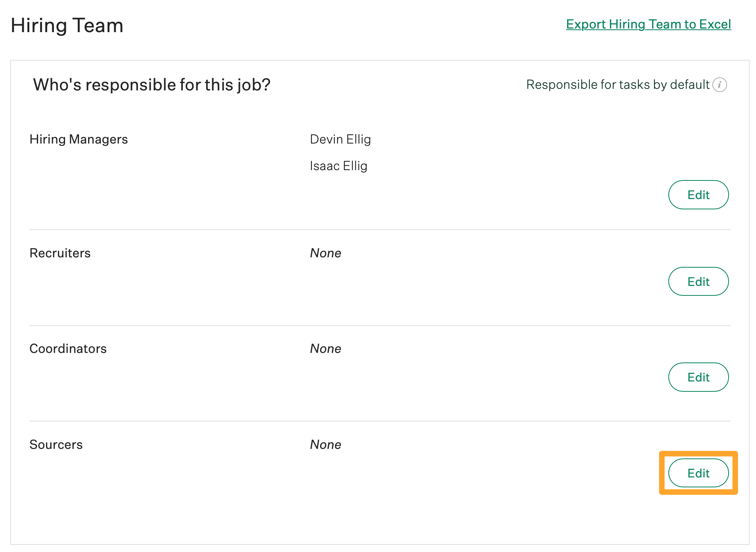This screenshot has width=756, height=552.
Task: Click the divider line above Sourcers section
Action: (x=380, y=421)
